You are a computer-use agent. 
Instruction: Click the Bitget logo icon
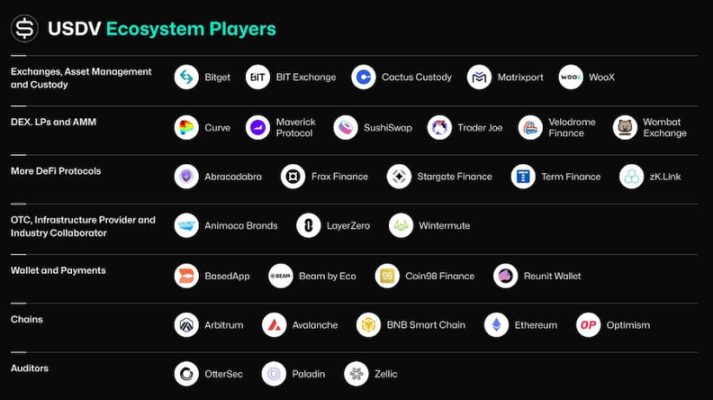186,77
